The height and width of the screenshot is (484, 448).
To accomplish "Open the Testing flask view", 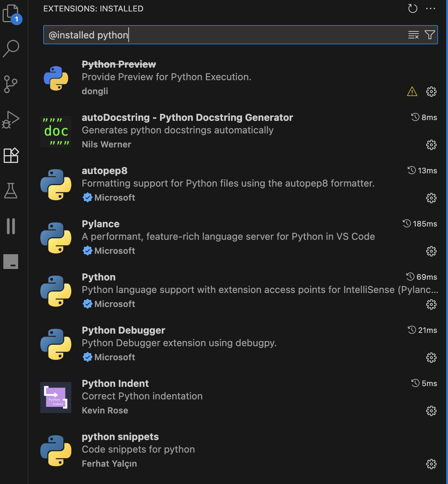I will pos(11,191).
